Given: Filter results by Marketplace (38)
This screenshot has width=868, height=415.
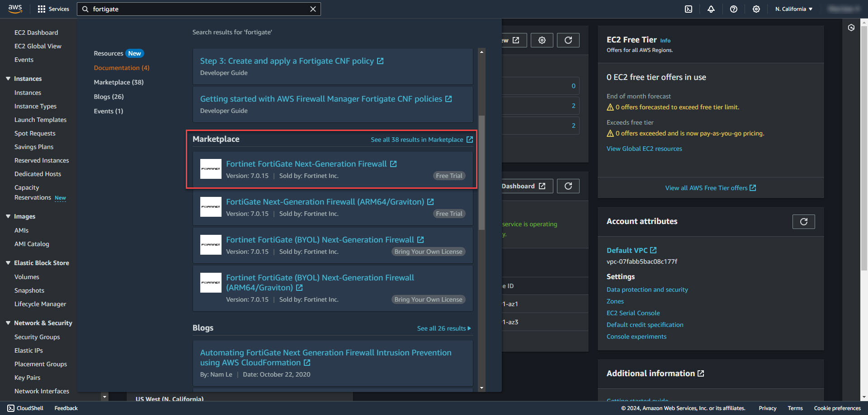Looking at the screenshot, I should click(x=119, y=82).
